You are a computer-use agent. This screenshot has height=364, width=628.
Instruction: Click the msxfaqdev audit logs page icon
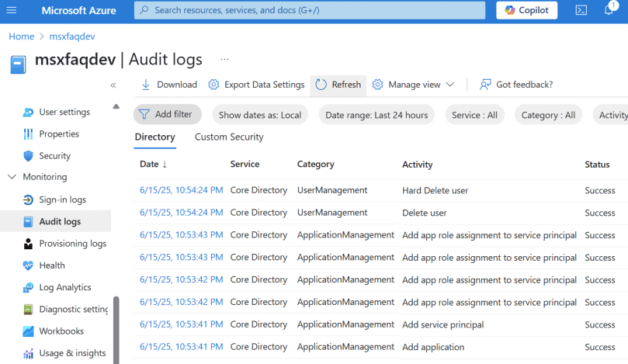[x=18, y=65]
